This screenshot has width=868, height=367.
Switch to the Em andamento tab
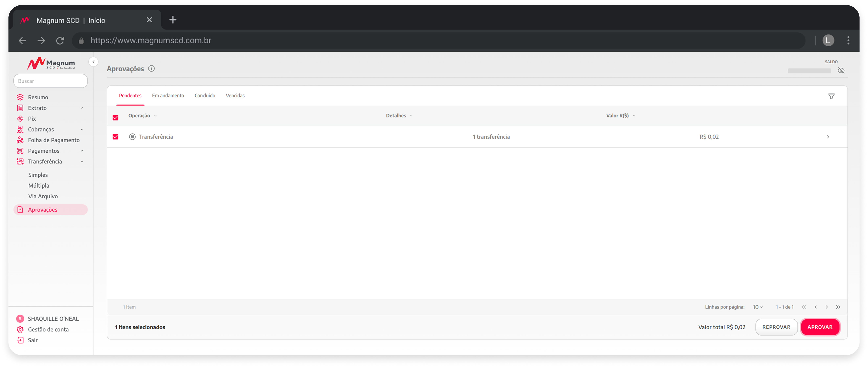pos(168,96)
